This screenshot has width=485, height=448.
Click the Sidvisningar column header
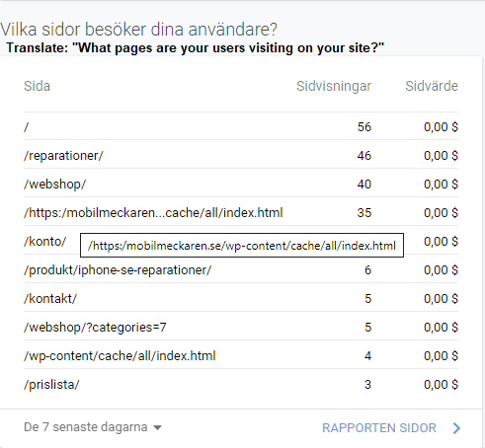click(x=334, y=86)
